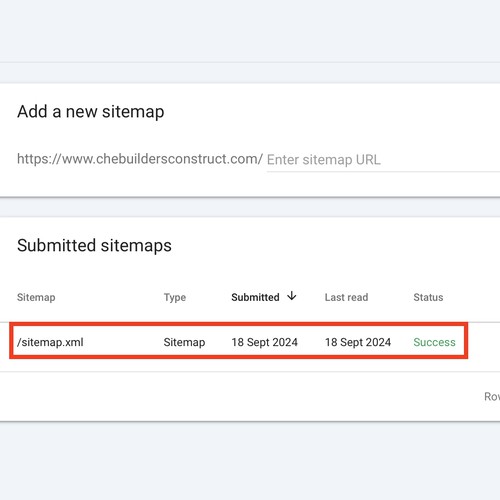Click the green Success status
Image resolution: width=500 pixels, height=500 pixels.
click(x=434, y=342)
